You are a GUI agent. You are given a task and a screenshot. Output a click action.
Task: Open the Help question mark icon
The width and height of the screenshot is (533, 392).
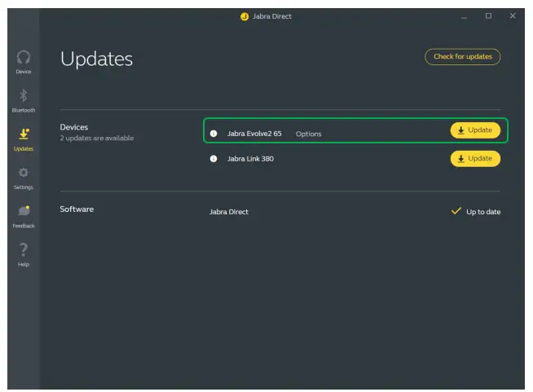point(24,249)
